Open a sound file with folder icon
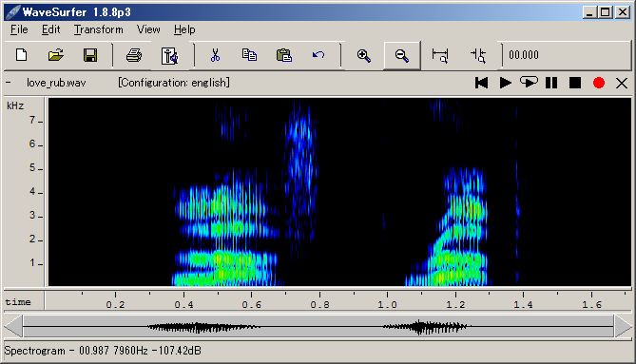 [x=56, y=55]
